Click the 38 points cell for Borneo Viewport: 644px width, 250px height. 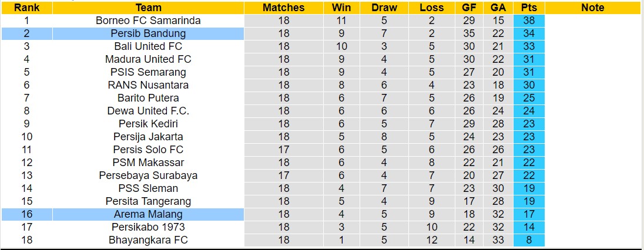pyautogui.click(x=529, y=21)
